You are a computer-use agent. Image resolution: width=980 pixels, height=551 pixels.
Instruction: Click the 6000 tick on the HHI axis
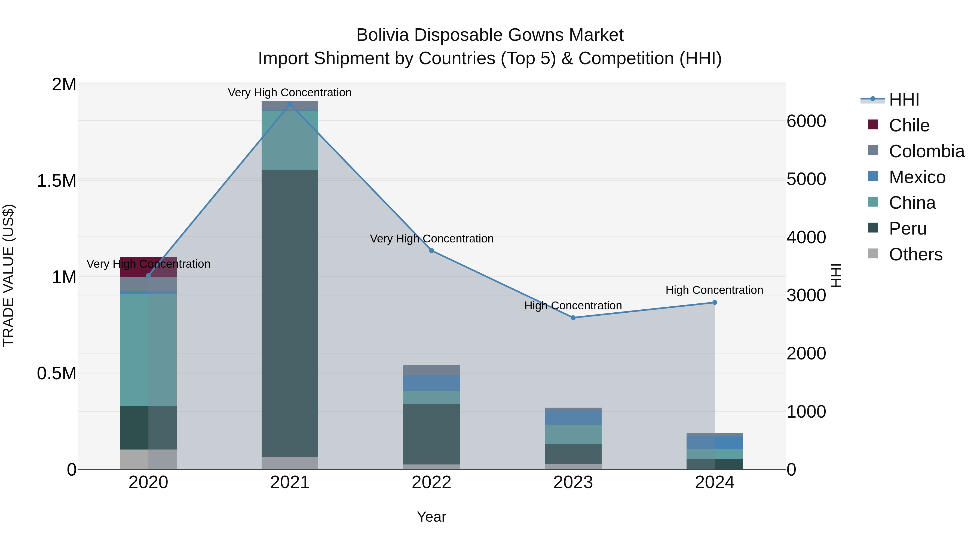pyautogui.click(x=807, y=121)
